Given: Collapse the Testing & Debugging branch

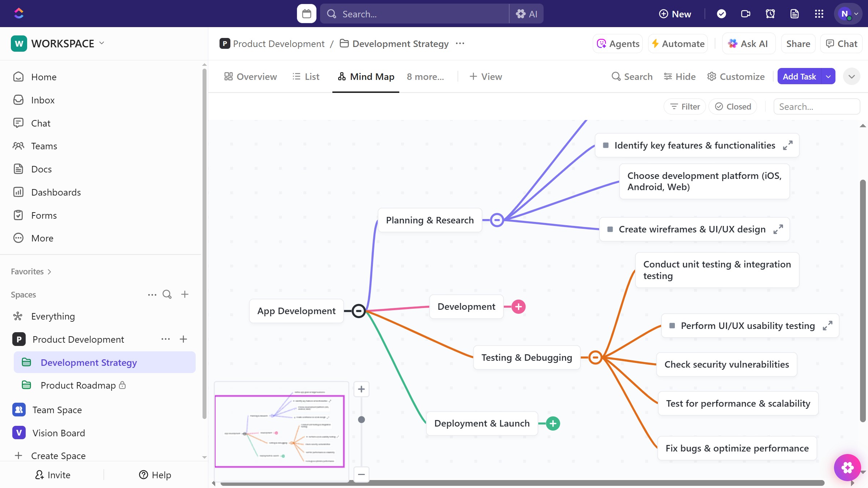Looking at the screenshot, I should coord(595,358).
